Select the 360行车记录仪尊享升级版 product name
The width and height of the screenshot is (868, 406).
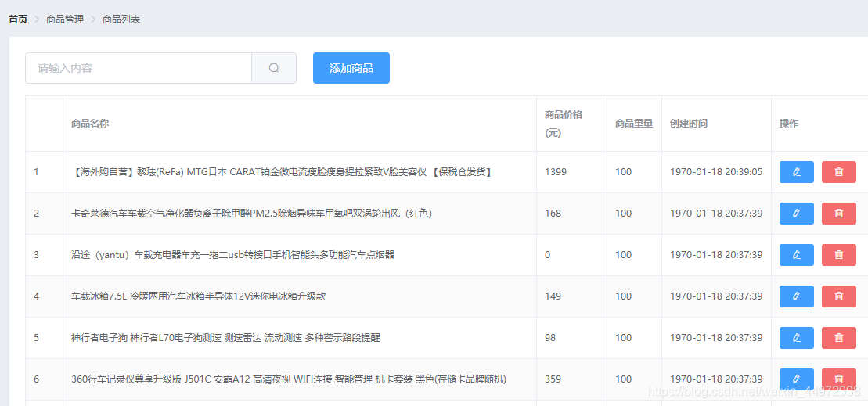[x=289, y=379]
